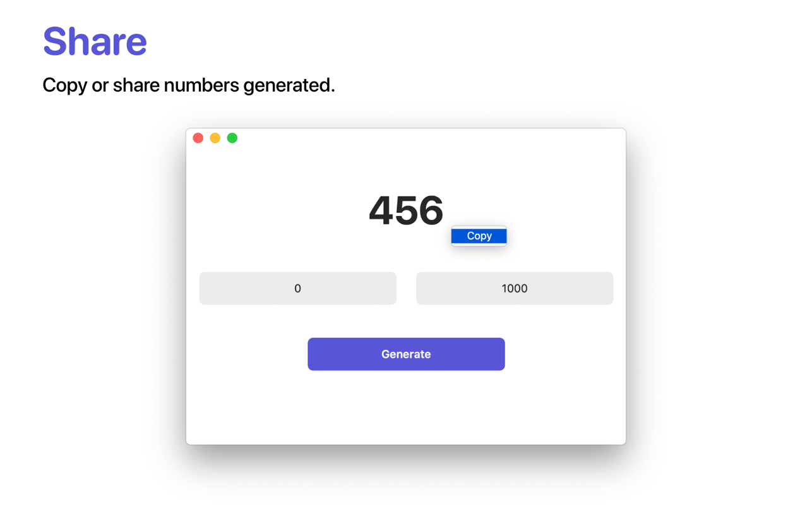Viewport: 812px width, 508px height.
Task: Focus the minimum value field showing 0
Action: 297,288
